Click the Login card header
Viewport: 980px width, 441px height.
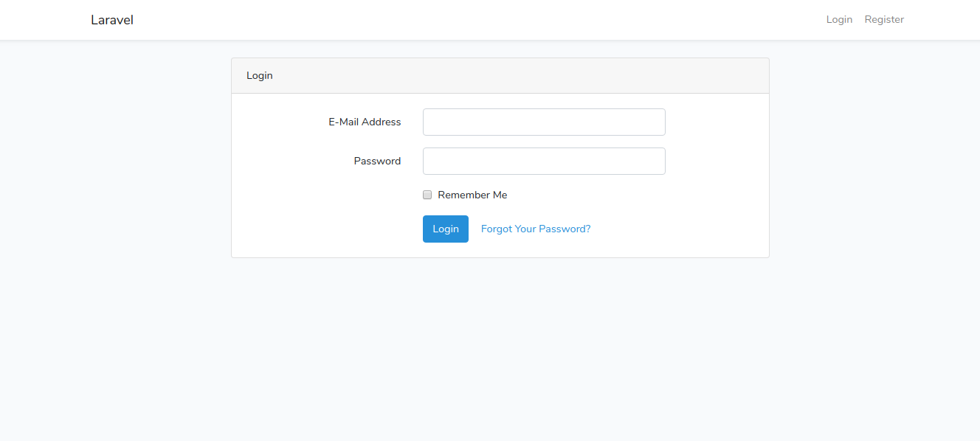[x=259, y=75]
